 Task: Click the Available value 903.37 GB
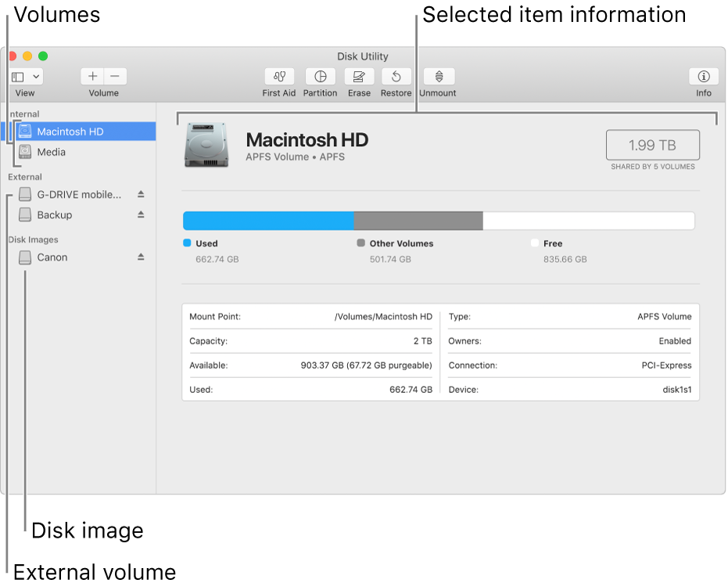(x=366, y=365)
